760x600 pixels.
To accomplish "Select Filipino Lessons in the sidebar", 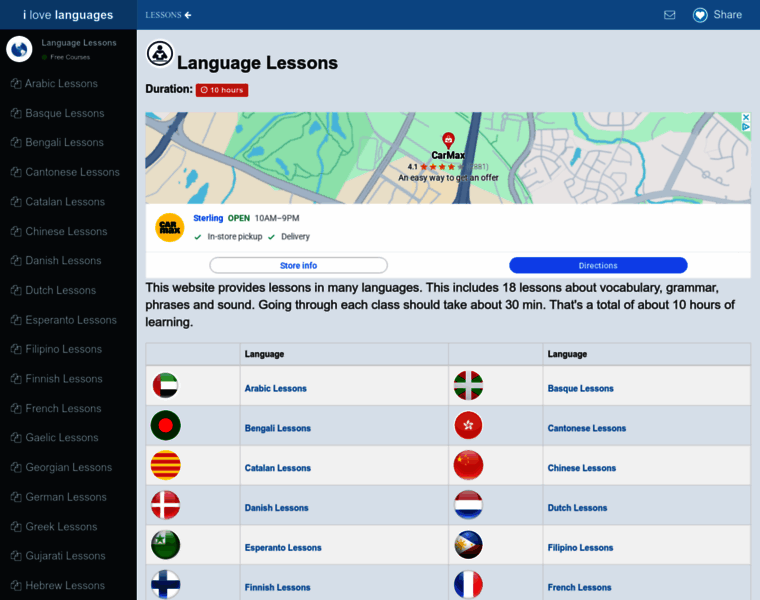I will tap(63, 349).
